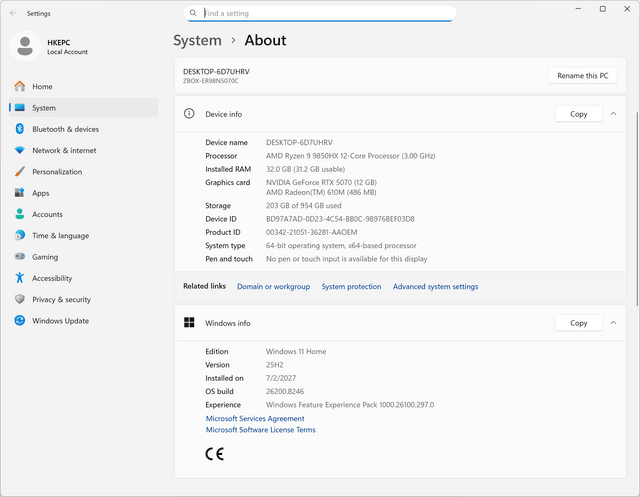Viewport: 640px width, 497px height.
Task: Click System in the breadcrumb
Action: (x=197, y=40)
